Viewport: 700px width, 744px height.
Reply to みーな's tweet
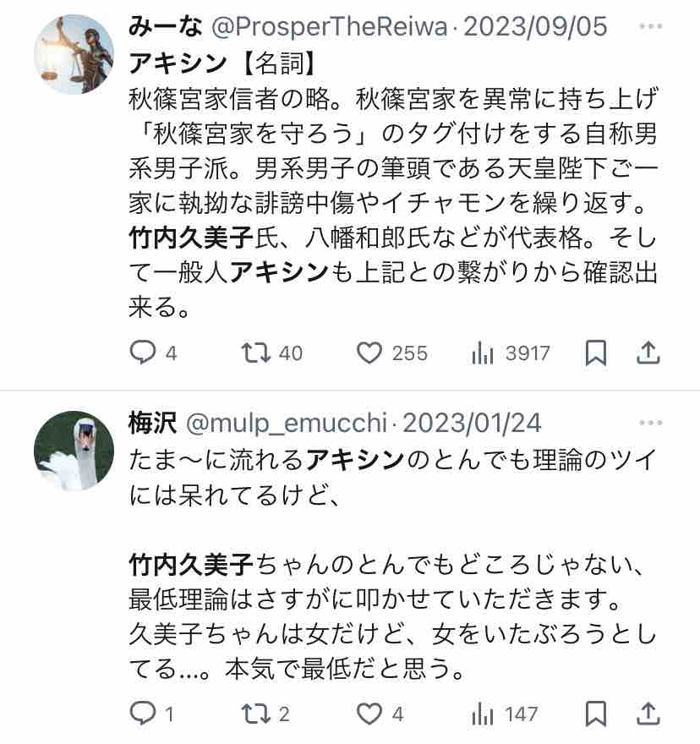pyautogui.click(x=142, y=353)
